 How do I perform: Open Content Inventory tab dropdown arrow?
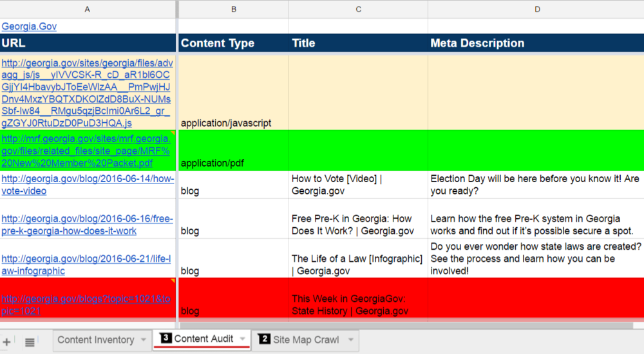[x=144, y=340]
